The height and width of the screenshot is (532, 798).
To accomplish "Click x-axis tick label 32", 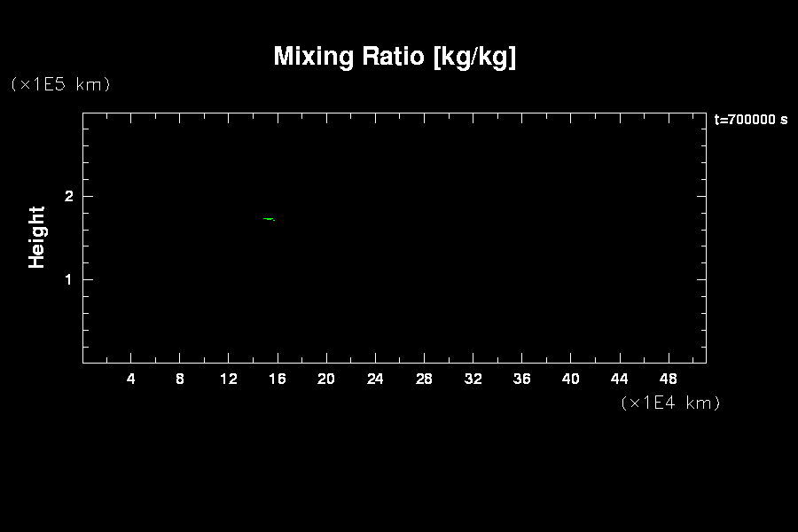I will [473, 379].
